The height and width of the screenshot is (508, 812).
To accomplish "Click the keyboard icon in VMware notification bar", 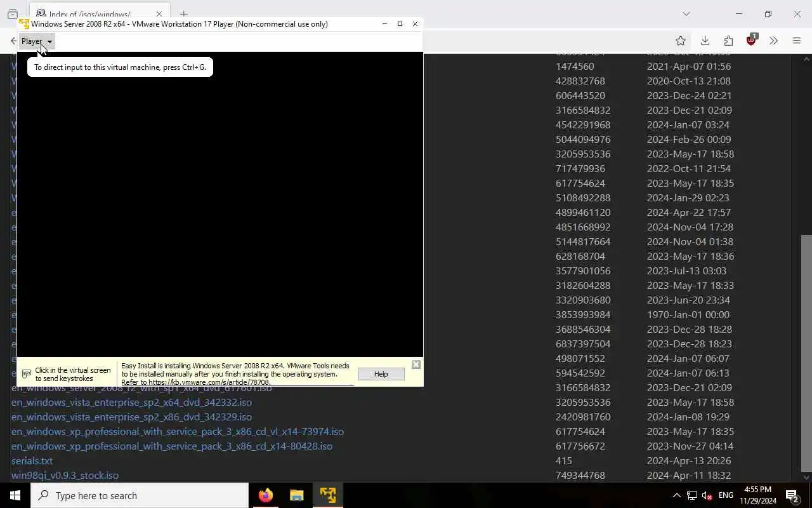I will tap(27, 374).
